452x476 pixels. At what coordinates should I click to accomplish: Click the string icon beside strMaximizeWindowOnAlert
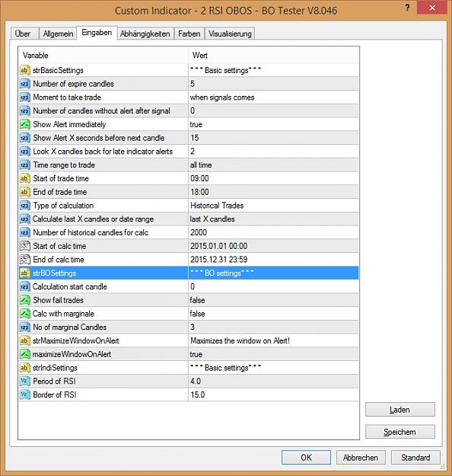tap(25, 340)
